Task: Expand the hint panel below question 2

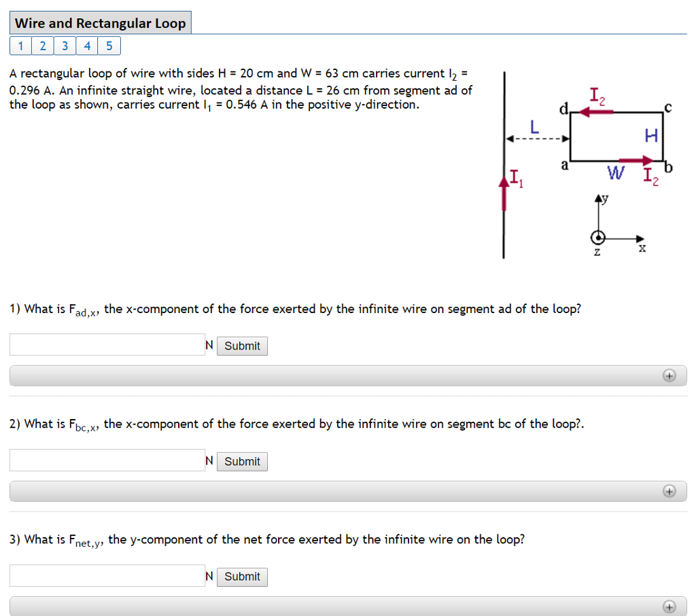Action: 347,490
